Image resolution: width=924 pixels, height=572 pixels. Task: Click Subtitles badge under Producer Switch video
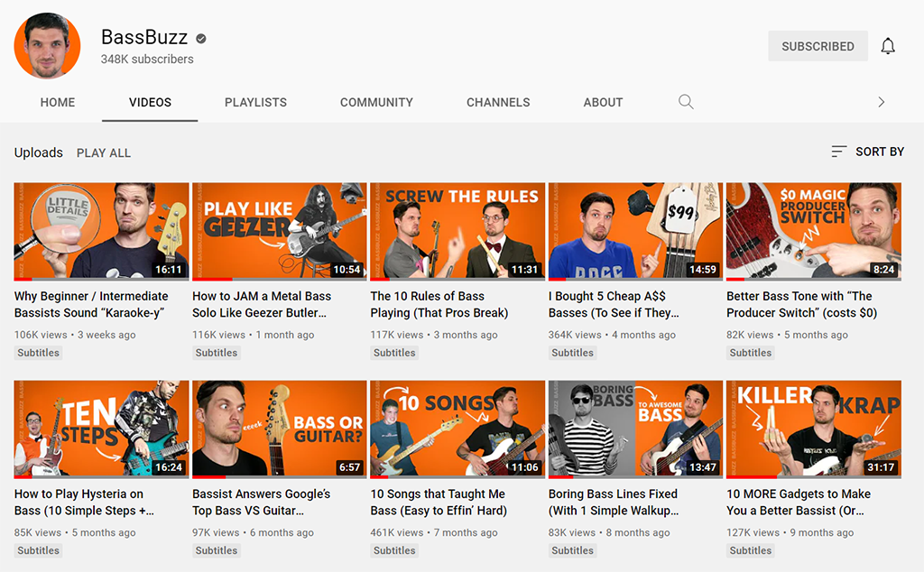[750, 353]
